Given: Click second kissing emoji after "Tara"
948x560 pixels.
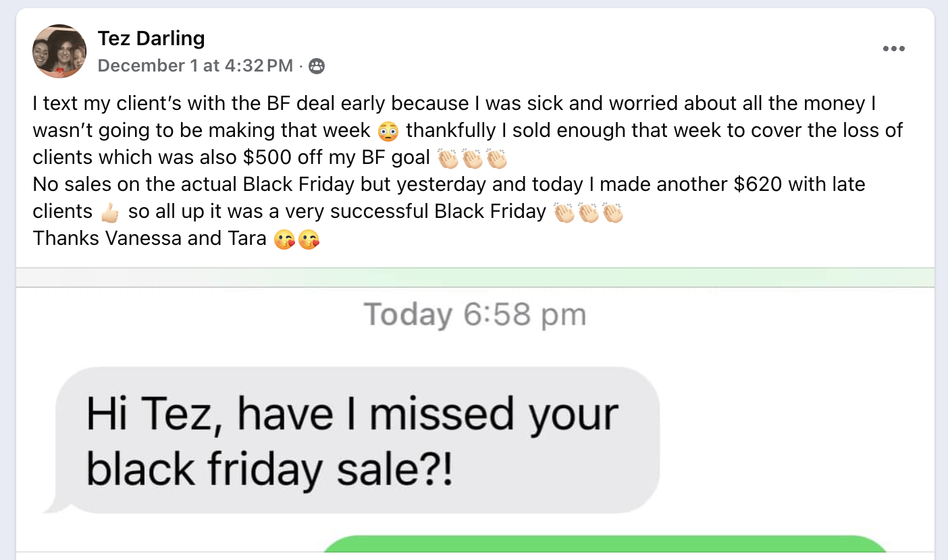Looking at the screenshot, I should pos(309,239).
